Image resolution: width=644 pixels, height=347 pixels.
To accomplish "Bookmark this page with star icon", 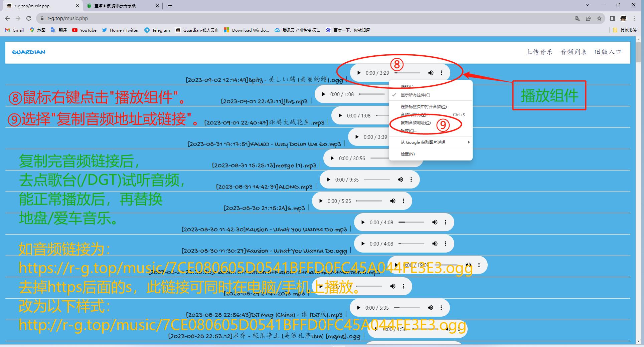I will (599, 18).
